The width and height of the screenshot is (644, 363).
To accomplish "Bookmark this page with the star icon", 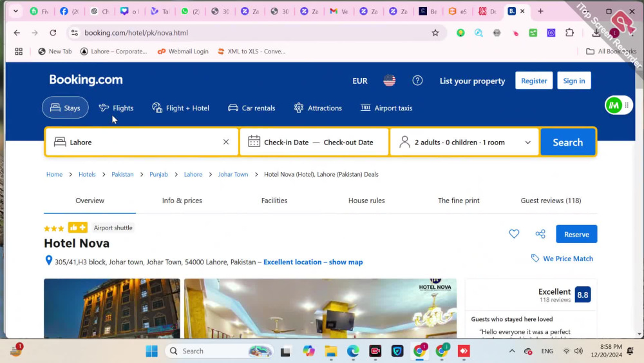I will coord(435,33).
